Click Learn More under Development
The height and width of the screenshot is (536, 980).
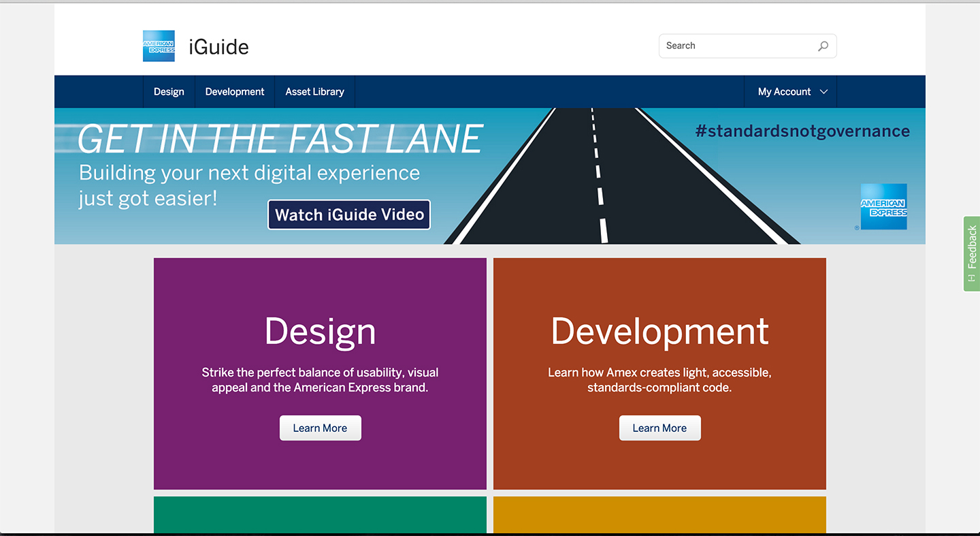659,428
